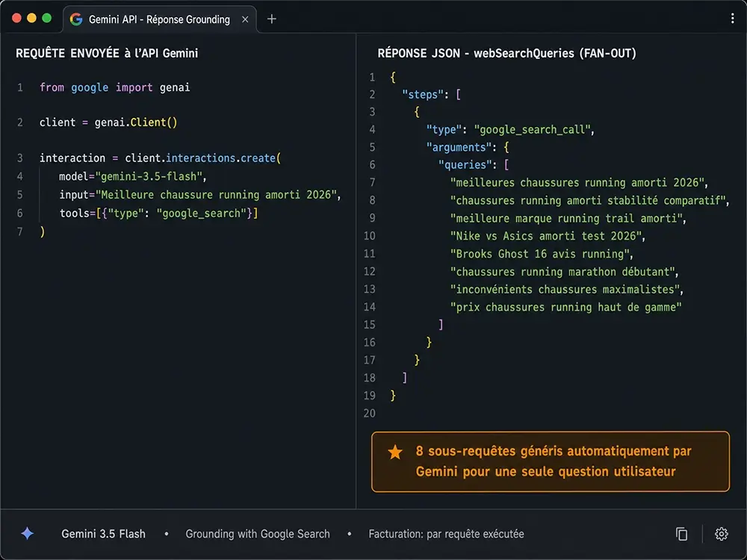Viewport: 747px width, 560px height.
Task: Click the orange star icon in callout
Action: tap(395, 452)
